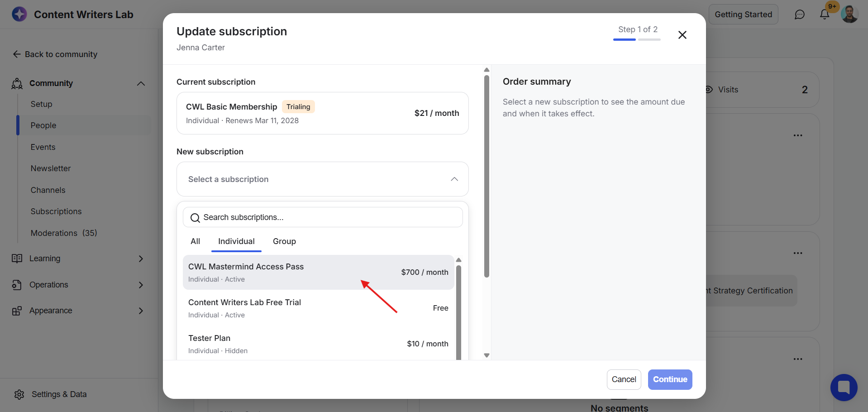
Task: Open the three-dot menu above Strategy Certification
Action: click(x=798, y=253)
